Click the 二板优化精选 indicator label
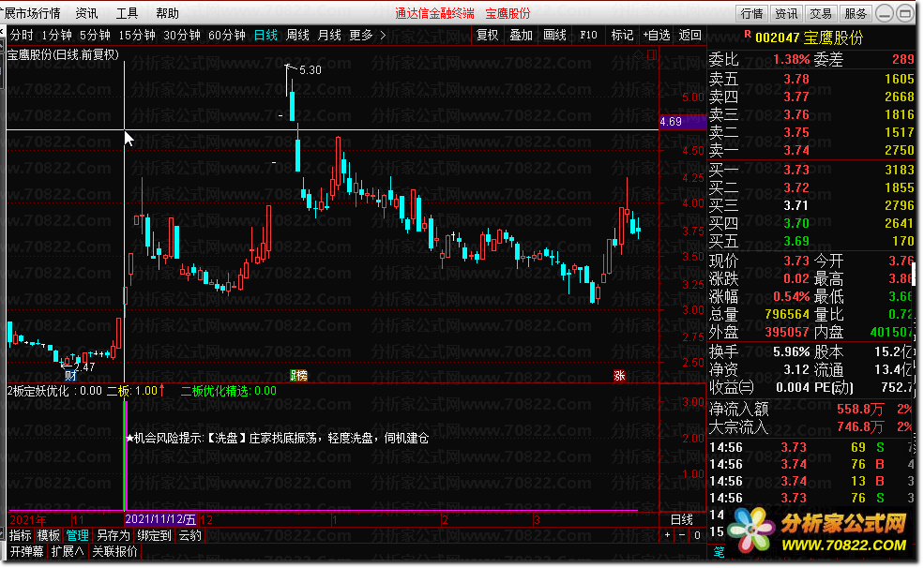This screenshot has height=568, width=924. coord(228,390)
